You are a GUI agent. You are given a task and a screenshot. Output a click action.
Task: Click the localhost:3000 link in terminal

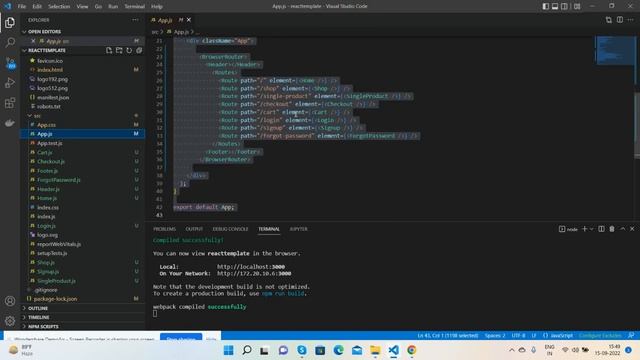click(251, 267)
